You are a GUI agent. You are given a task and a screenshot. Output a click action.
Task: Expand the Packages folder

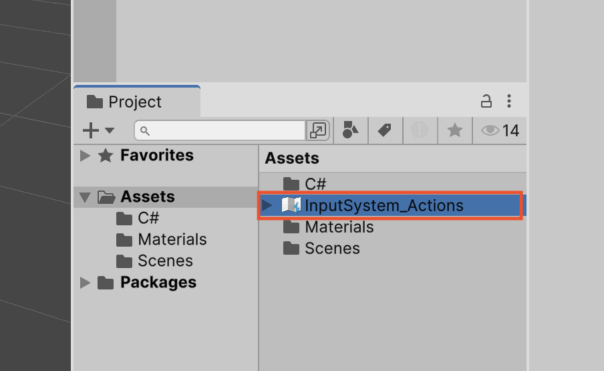point(85,283)
